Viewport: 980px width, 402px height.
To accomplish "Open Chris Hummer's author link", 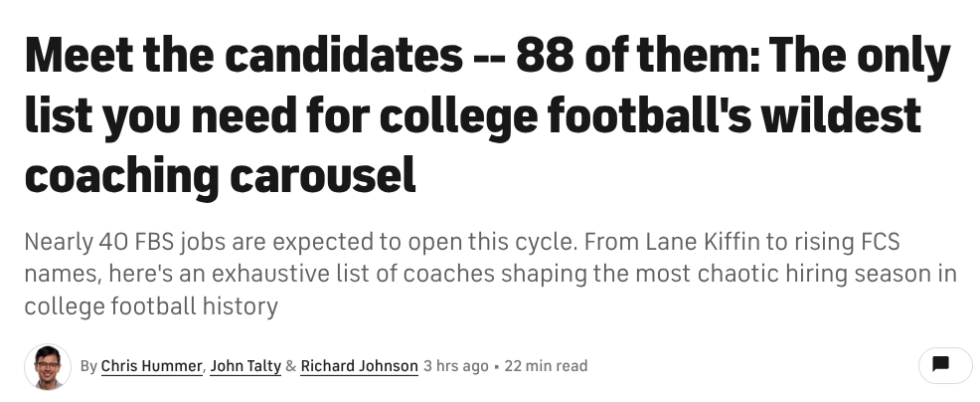I will pos(152,366).
